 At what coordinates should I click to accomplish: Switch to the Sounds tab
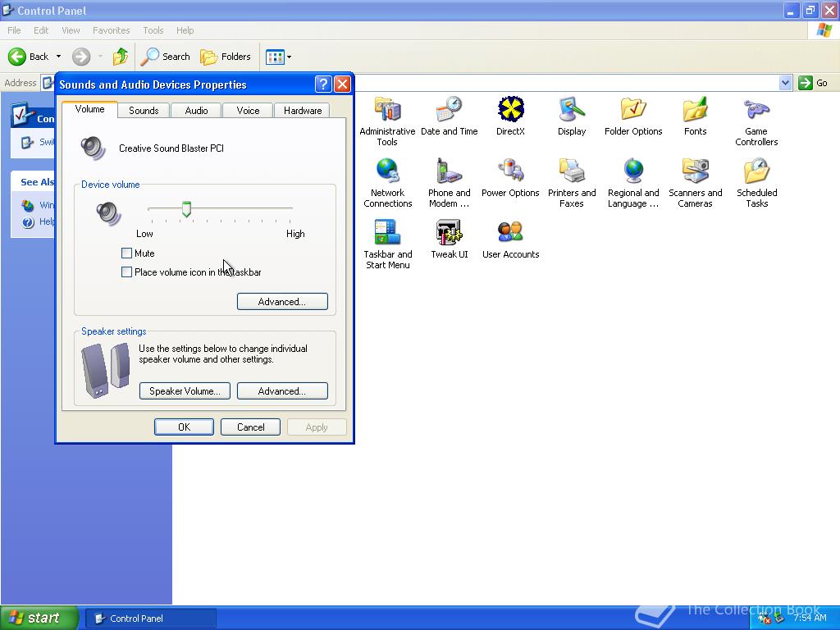[144, 111]
